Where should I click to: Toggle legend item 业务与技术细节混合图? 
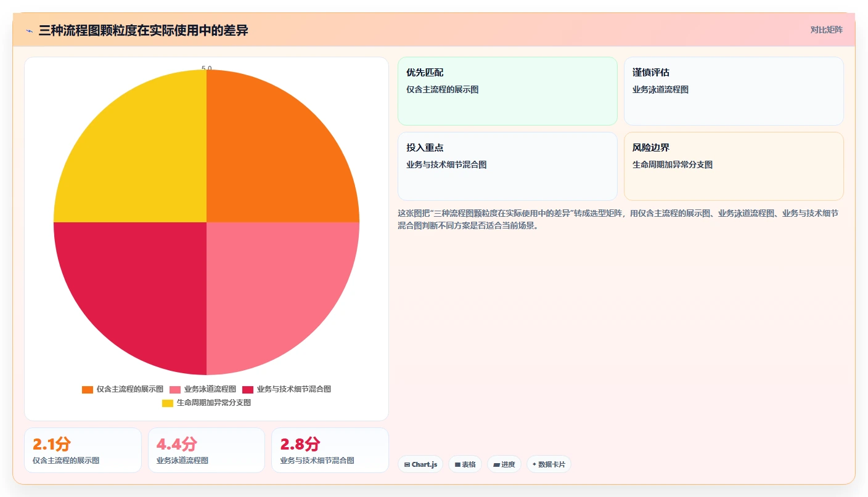coord(287,389)
